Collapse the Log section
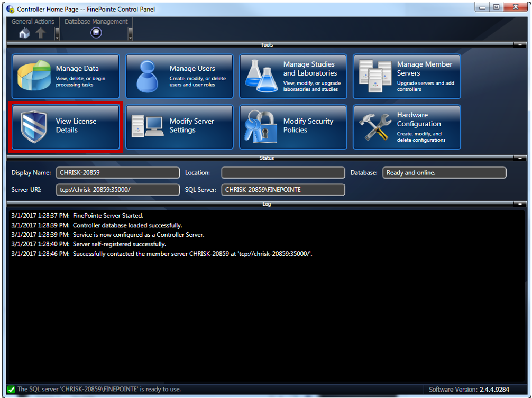 tap(520, 204)
